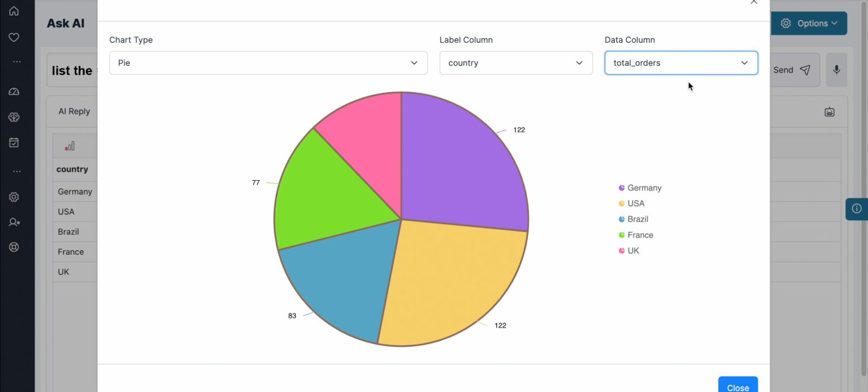
Task: Click the info icon on the right edge
Action: [x=857, y=208]
